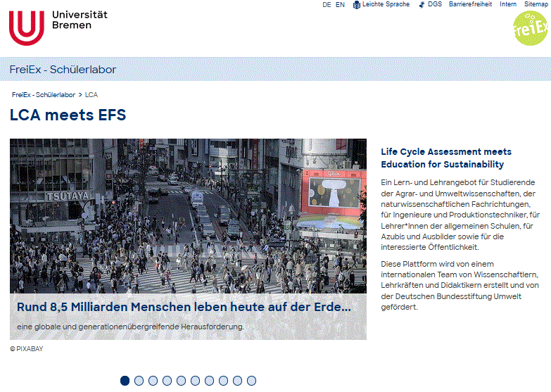551x392 pixels.
Task: Click LCA in the breadcrumb trail
Action: pos(91,94)
